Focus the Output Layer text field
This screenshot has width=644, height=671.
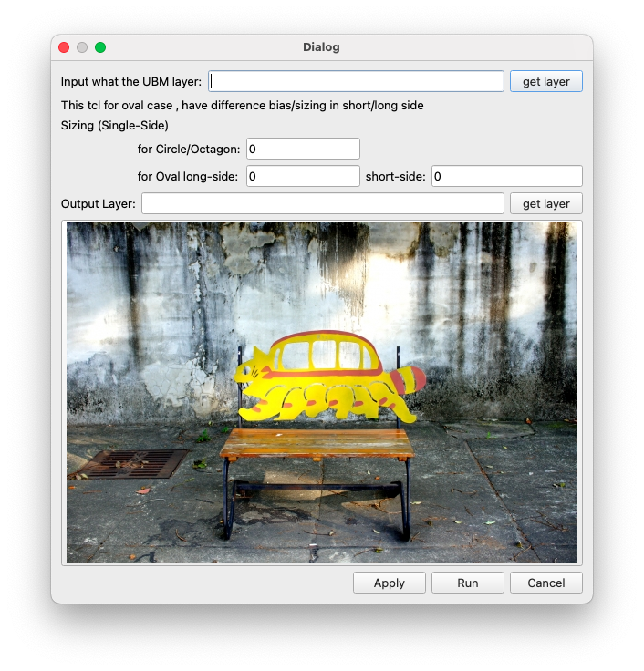coord(323,203)
